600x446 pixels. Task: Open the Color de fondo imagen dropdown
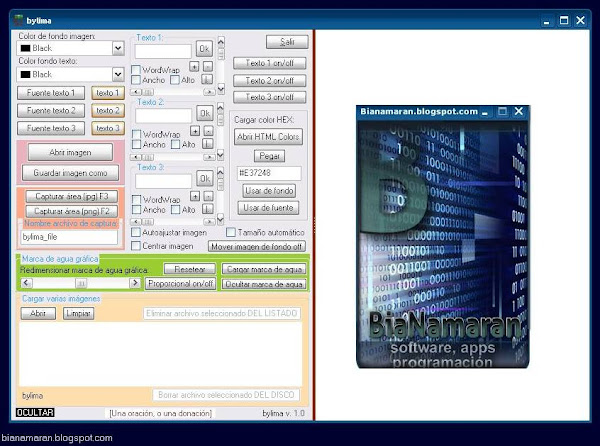tap(118, 48)
